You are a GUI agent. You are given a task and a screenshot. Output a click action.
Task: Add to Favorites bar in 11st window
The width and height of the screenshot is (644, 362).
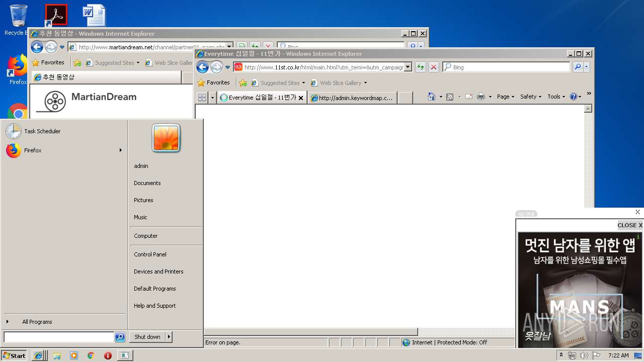tap(243, 83)
